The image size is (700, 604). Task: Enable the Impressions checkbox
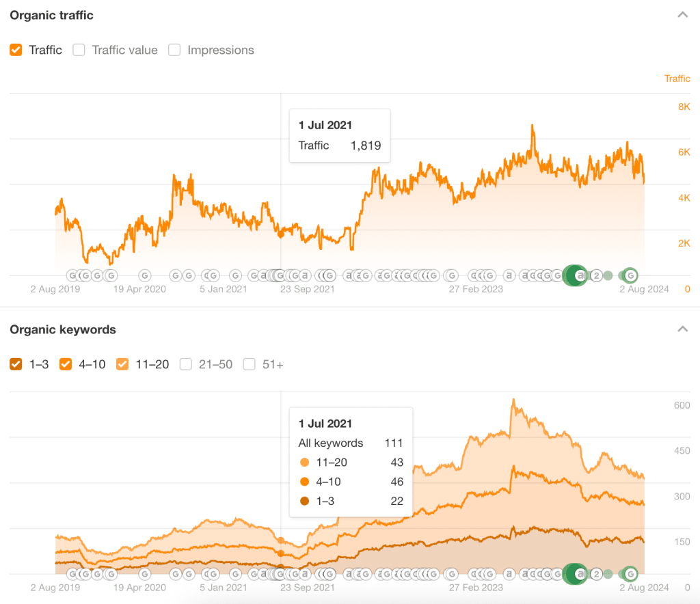coord(174,50)
